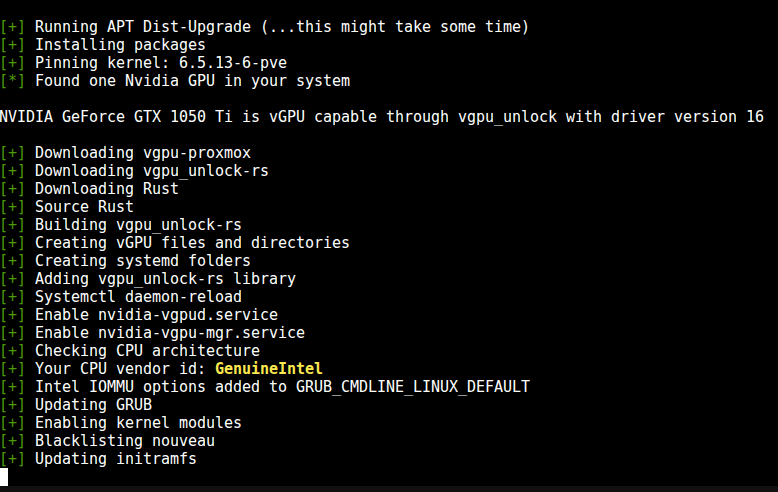Click the [*] marker before Found one Nvidia GPU

(12, 80)
